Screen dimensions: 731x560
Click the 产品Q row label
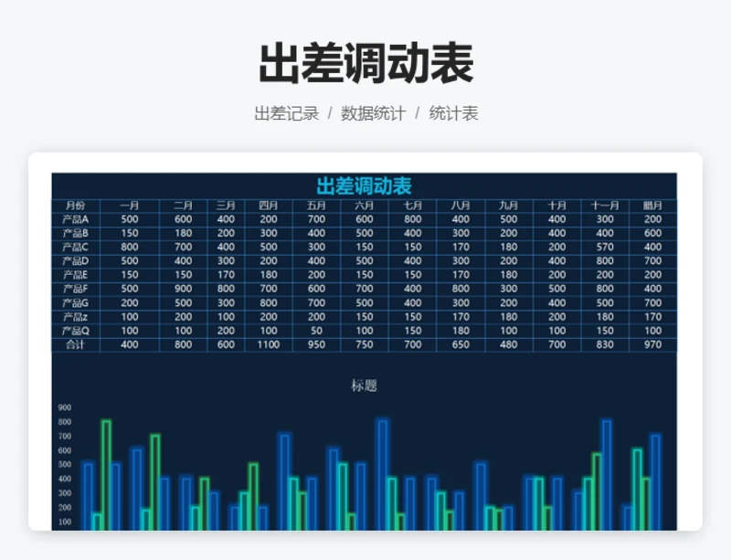click(x=76, y=331)
